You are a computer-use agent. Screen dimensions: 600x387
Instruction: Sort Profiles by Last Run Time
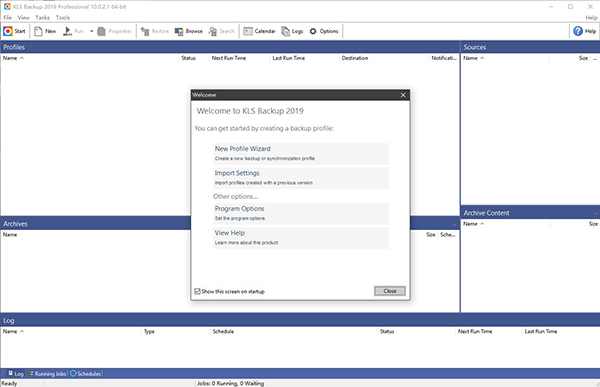[305, 58]
